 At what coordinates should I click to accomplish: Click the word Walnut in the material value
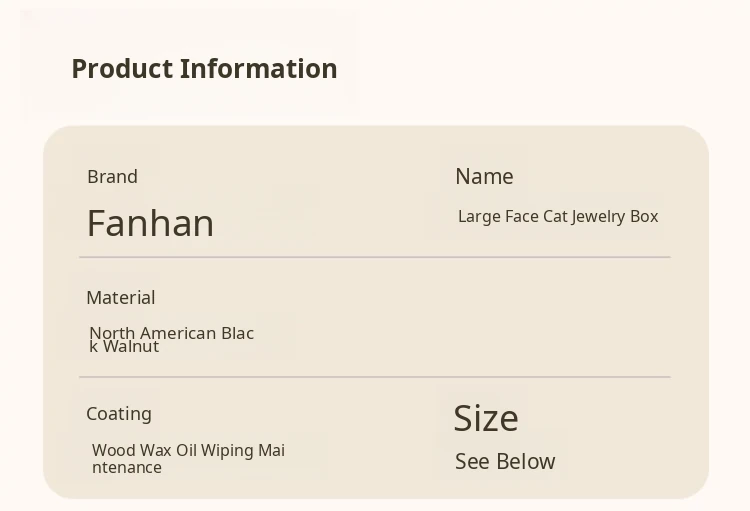coord(131,347)
